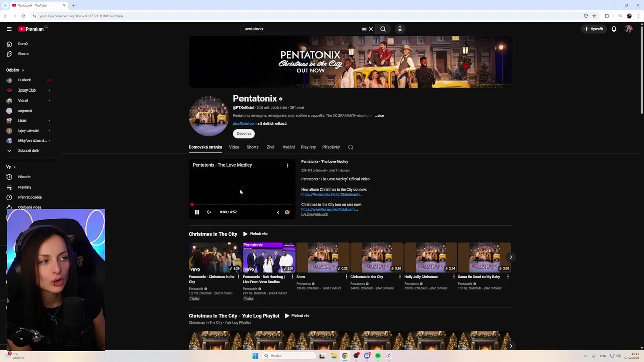Image resolution: width=644 pixels, height=362 pixels.
Task: Open the YouTube hamburger guide menu
Action: tap(9, 29)
